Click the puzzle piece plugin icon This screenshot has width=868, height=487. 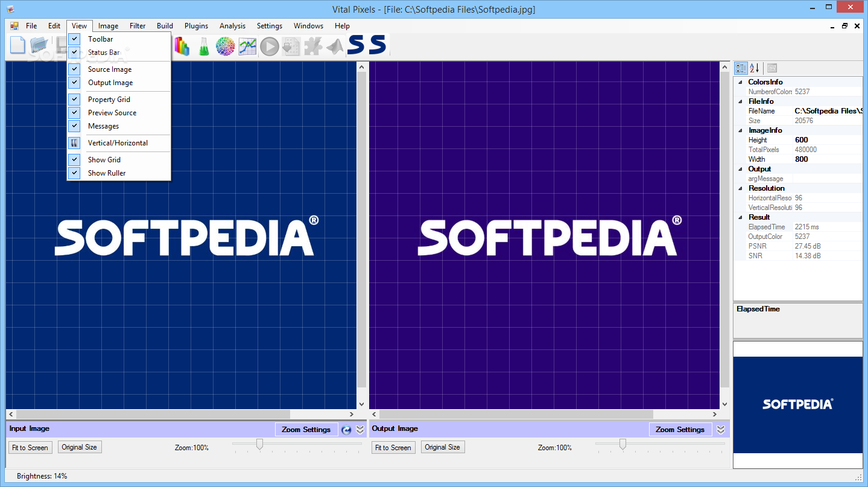pyautogui.click(x=313, y=46)
